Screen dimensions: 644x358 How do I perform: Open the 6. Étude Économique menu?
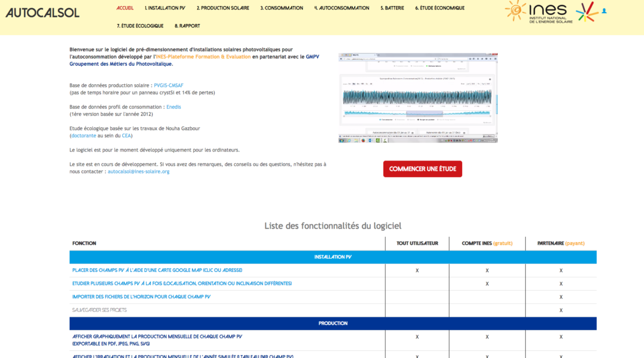pos(440,8)
